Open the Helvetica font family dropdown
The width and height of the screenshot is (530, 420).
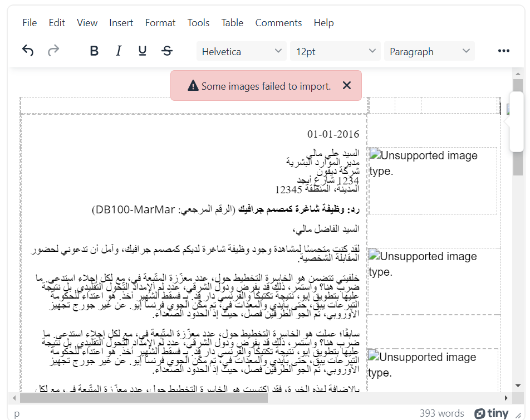coord(242,51)
